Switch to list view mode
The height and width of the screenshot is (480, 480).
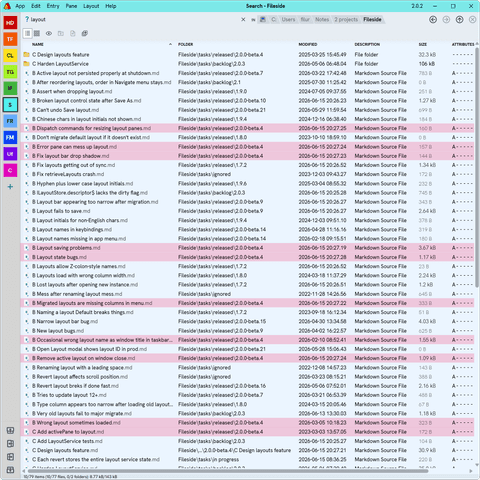[28, 33]
